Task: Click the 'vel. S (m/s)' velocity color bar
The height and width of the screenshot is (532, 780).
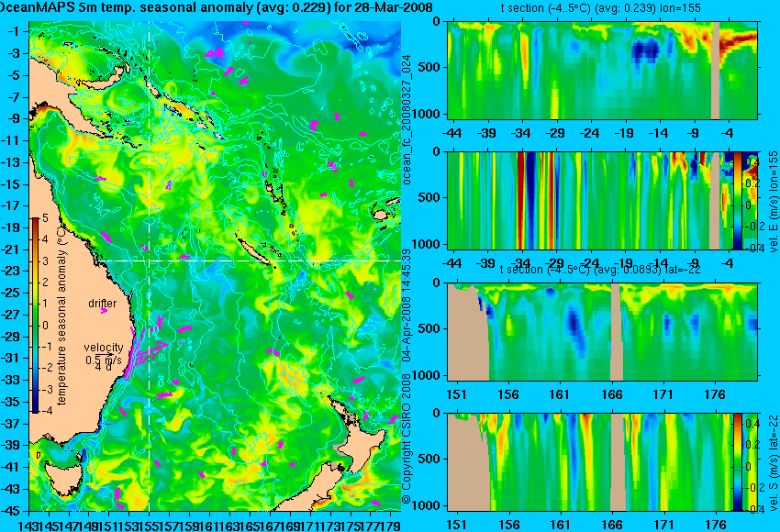Action: [x=738, y=462]
